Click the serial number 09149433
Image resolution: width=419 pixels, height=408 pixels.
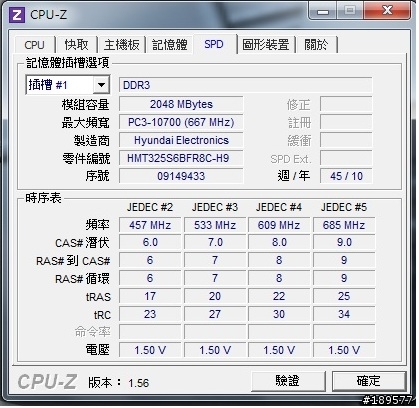click(x=181, y=176)
